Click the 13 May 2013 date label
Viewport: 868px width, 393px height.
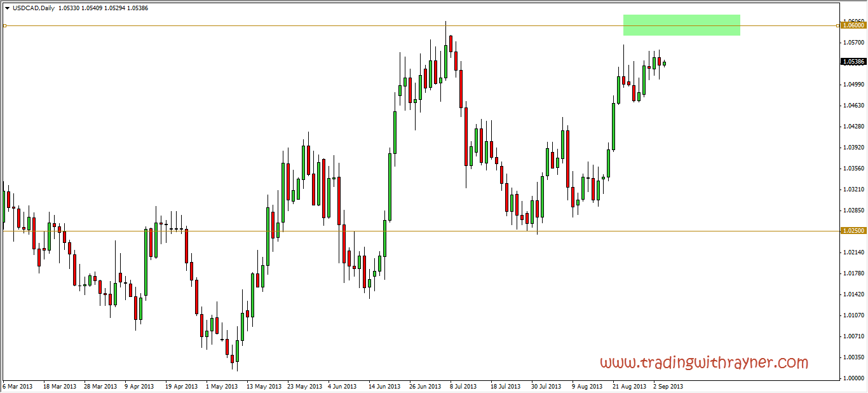[x=264, y=386]
